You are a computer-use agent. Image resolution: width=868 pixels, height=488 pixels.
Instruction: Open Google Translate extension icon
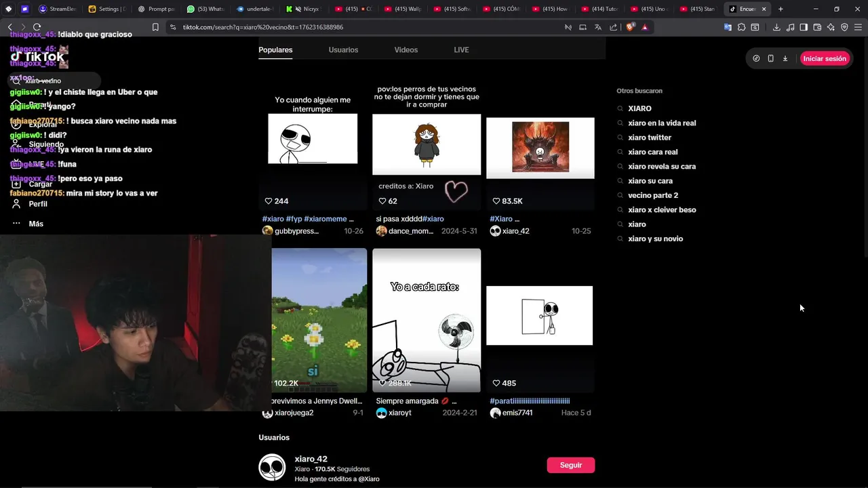[728, 27]
